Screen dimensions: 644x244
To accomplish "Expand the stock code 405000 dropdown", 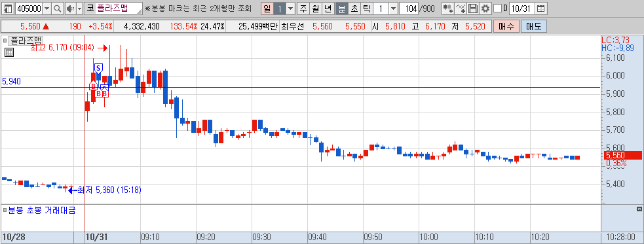I will [x=47, y=9].
